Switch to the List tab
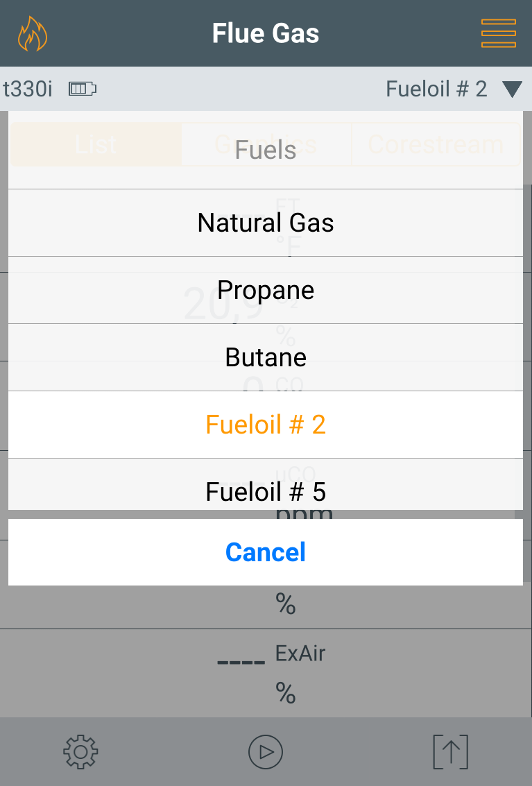Screen dimensions: 532x786 tap(96, 144)
